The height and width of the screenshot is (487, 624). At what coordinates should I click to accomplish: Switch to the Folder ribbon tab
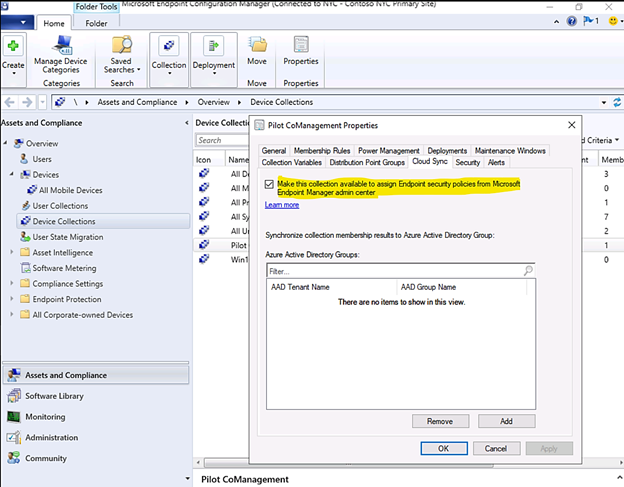pyautogui.click(x=96, y=23)
